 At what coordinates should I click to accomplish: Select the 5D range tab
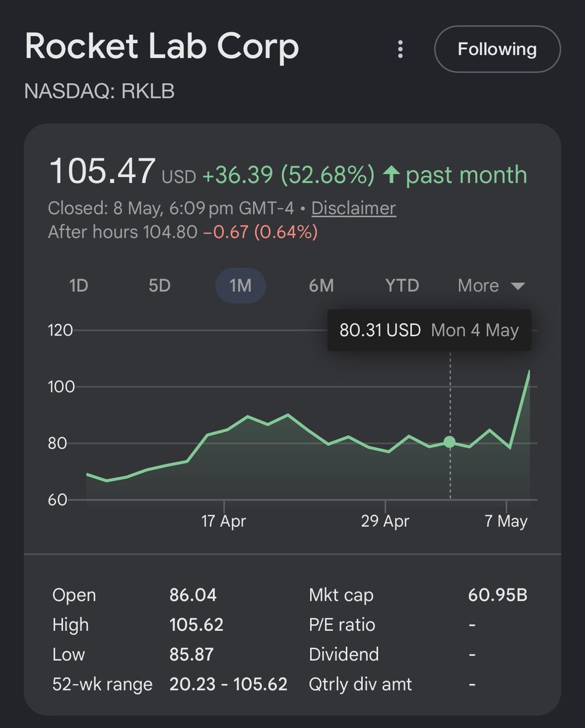(160, 285)
